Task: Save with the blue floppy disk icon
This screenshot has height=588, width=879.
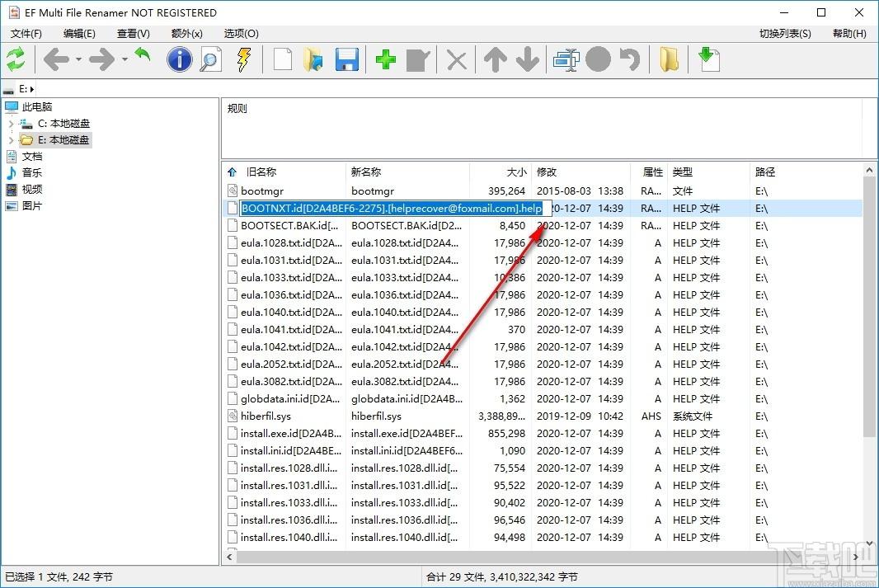Action: point(346,59)
